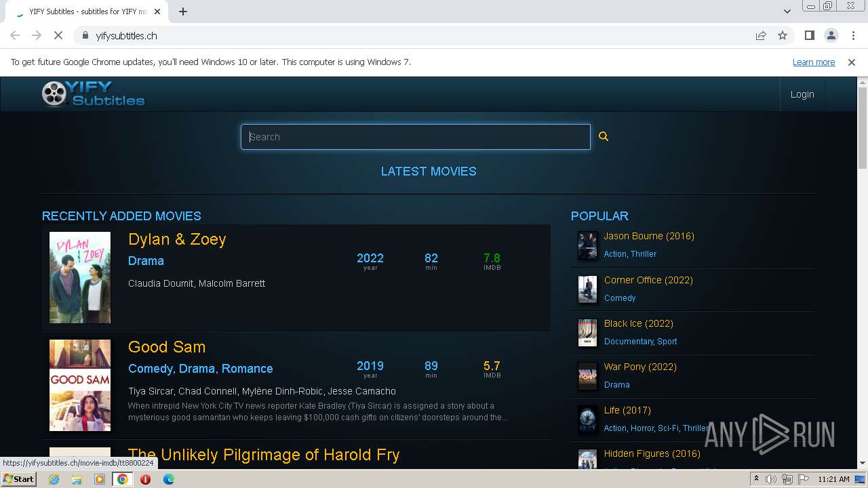Open The Unlikely Pilgrimage of Harold Fry
Viewport: 868px width, 488px height.
264,455
